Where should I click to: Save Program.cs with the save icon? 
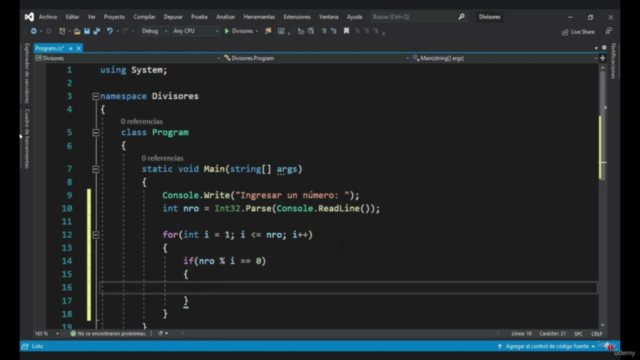coord(87,31)
